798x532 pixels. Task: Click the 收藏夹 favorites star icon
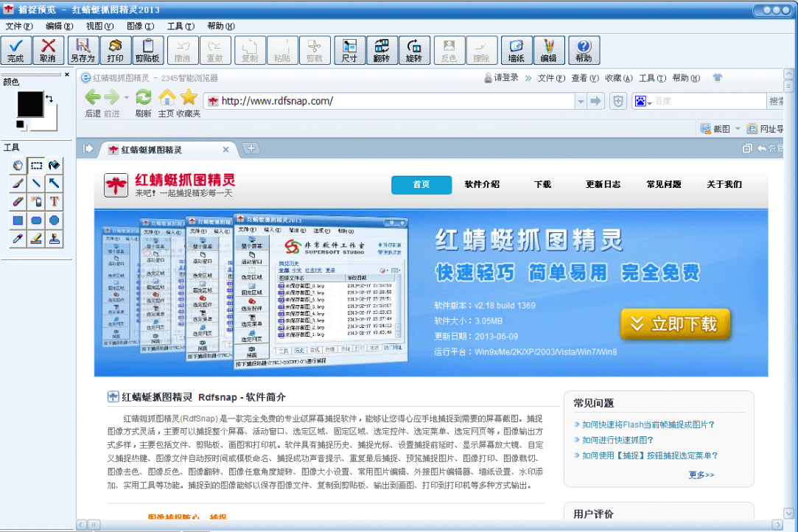(x=189, y=97)
